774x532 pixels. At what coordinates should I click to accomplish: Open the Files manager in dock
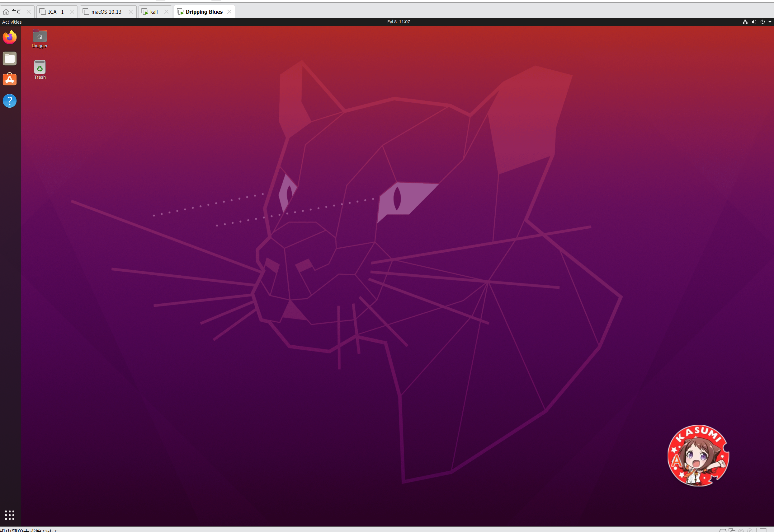(x=10, y=59)
